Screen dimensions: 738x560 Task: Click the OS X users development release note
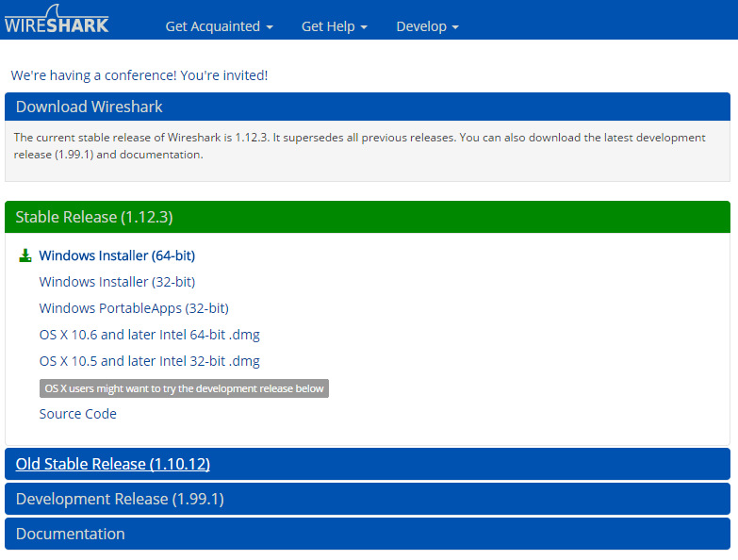[x=184, y=388]
